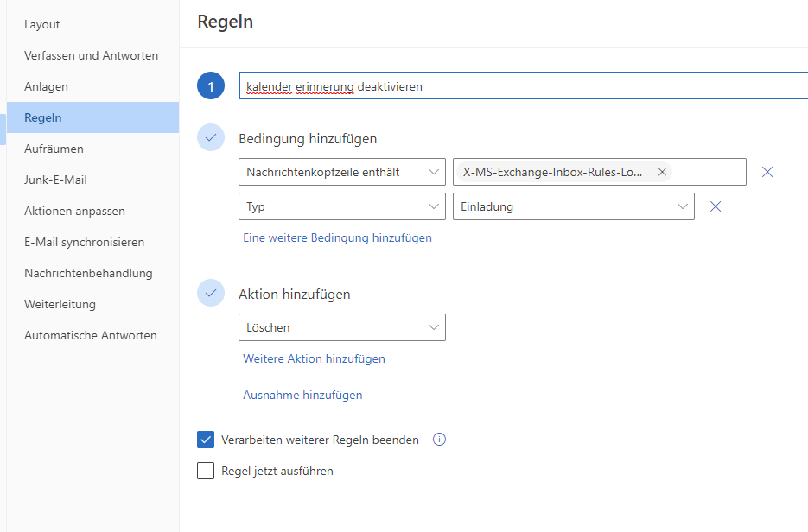Open Automatische Antworten settings
808x532 pixels.
click(91, 335)
